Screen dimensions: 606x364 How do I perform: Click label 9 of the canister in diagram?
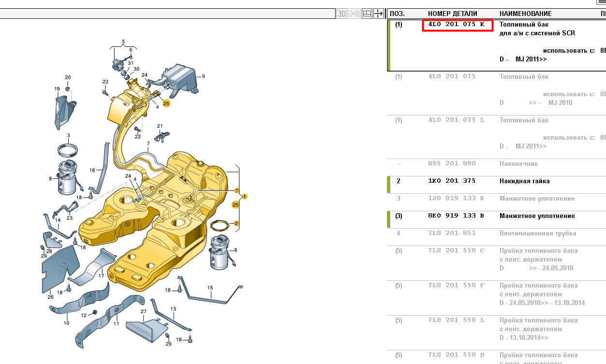pyautogui.click(x=204, y=76)
